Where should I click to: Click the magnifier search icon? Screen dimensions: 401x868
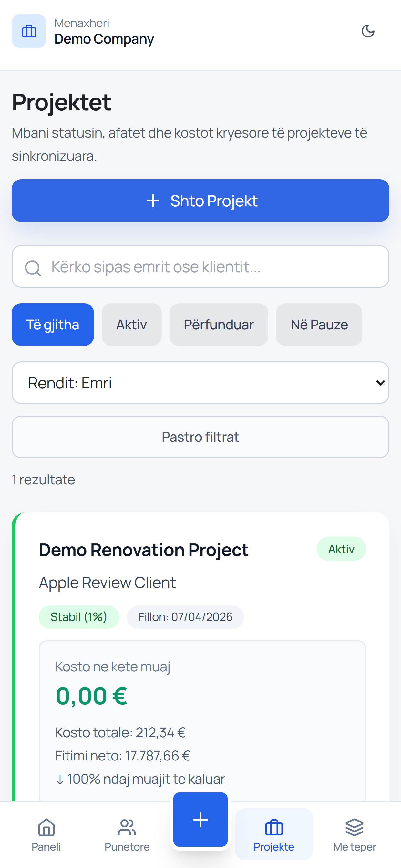tap(33, 268)
